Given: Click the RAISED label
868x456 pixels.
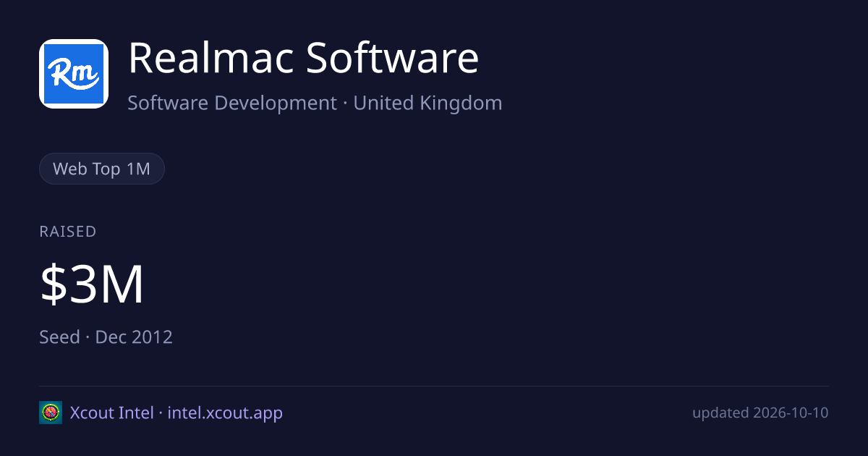Looking at the screenshot, I should pyautogui.click(x=68, y=232).
